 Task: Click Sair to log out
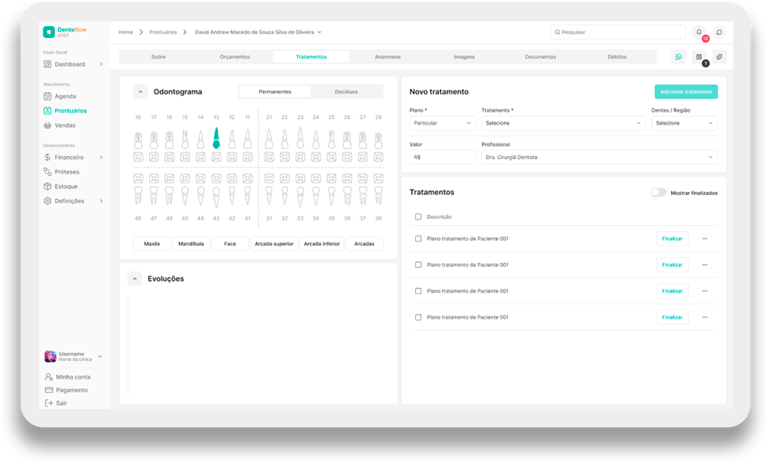click(56, 403)
